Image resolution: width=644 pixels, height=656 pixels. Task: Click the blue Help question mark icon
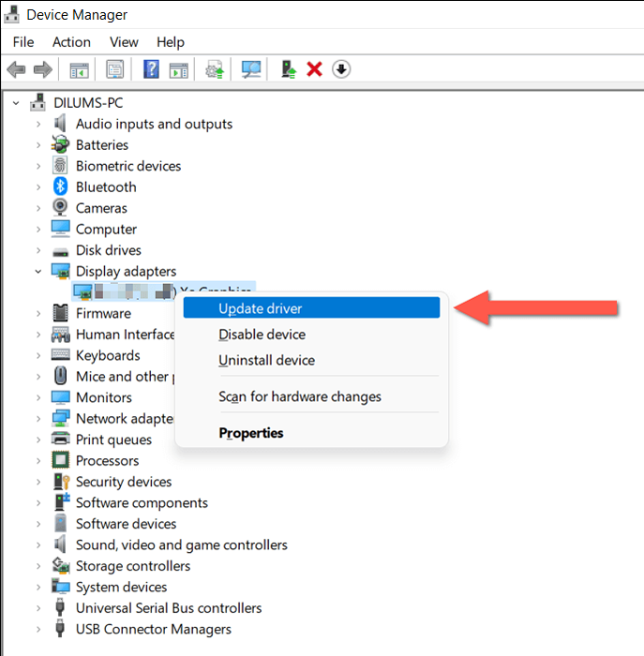click(151, 69)
